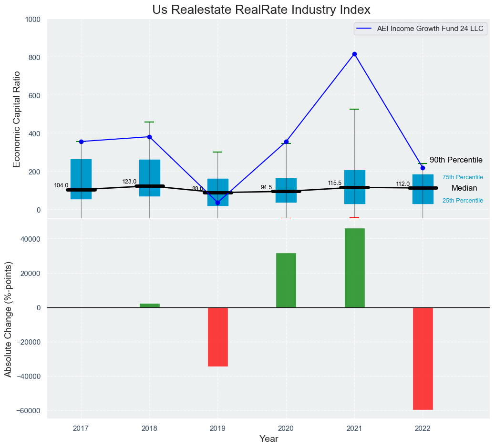Select the 123.0 median value label

[x=129, y=182]
